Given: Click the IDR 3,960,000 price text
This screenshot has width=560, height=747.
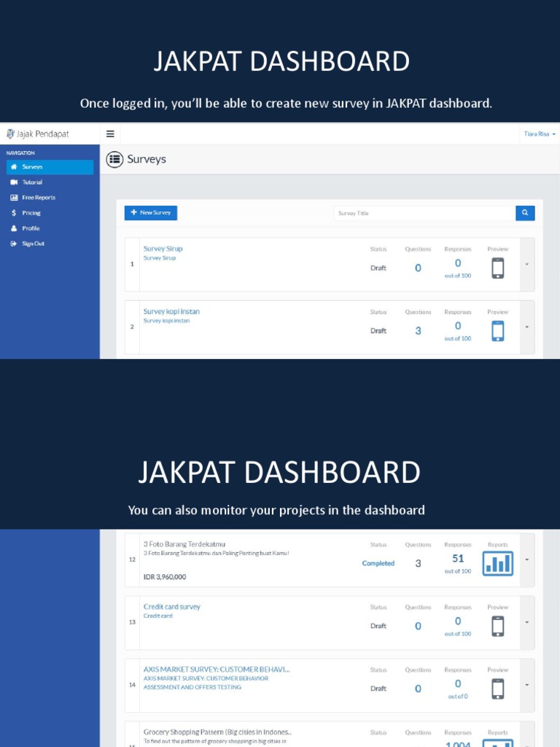Looking at the screenshot, I should click(x=165, y=577).
